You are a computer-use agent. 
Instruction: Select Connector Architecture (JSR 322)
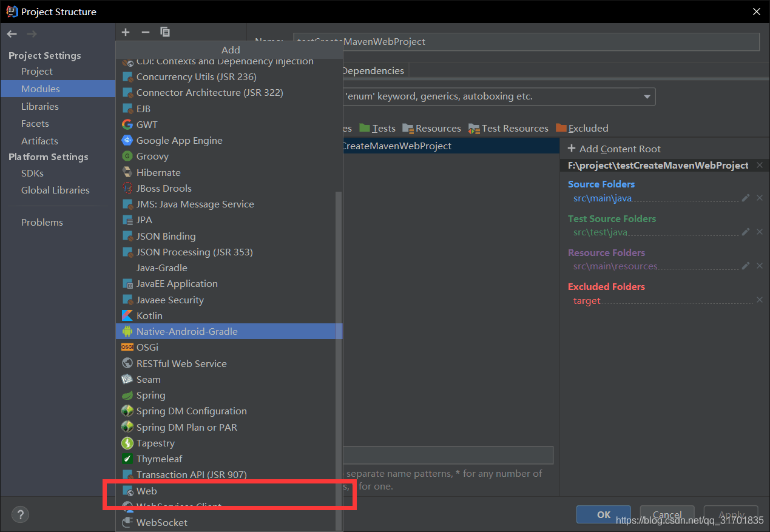tap(229, 92)
